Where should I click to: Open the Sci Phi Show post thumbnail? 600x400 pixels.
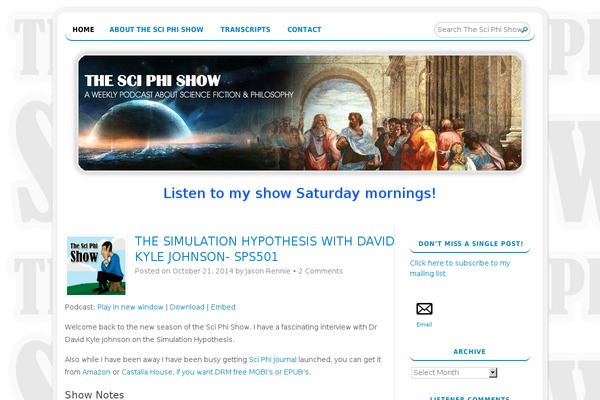[96, 266]
